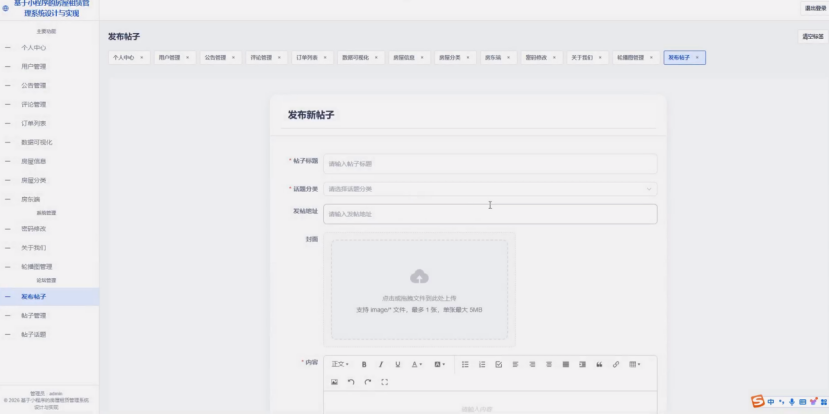Insert a block quote
Viewport: 829px width, 414px height.
pos(599,364)
